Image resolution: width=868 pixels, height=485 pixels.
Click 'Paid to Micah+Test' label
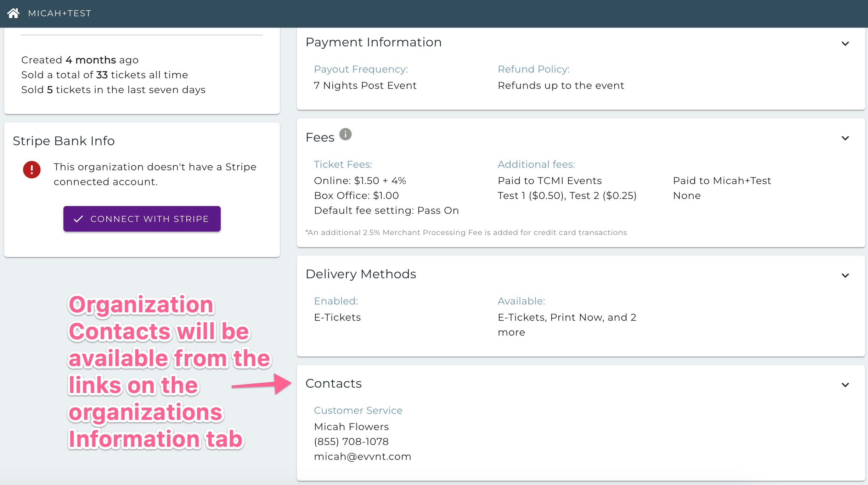coord(722,181)
